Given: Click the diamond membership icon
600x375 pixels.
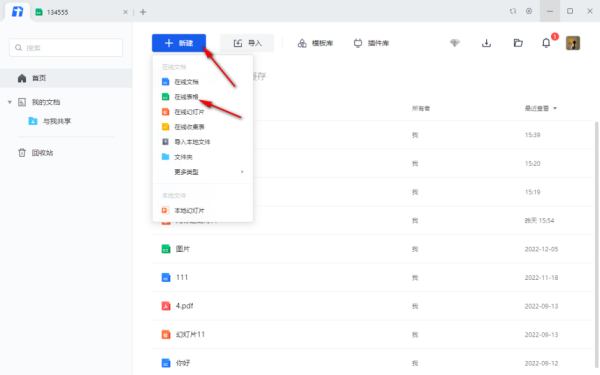Looking at the screenshot, I should (455, 43).
